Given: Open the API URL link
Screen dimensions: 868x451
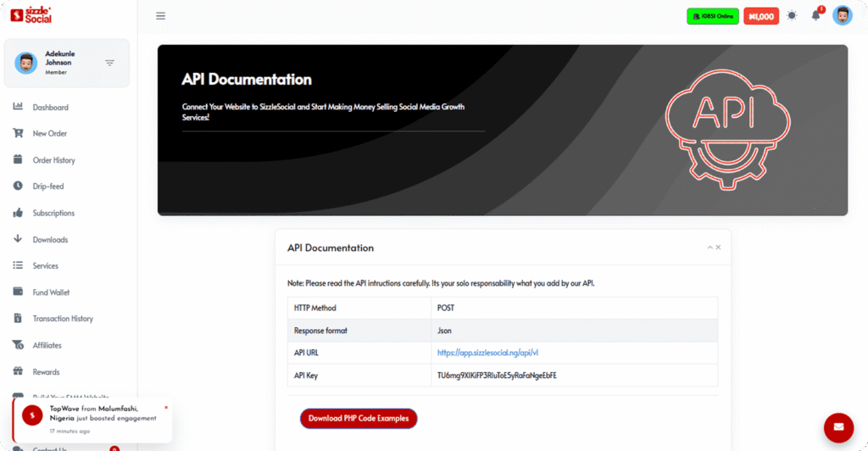Looking at the screenshot, I should [487, 353].
